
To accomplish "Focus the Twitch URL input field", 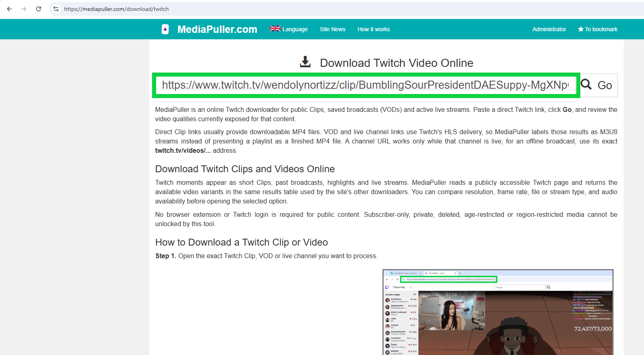I will (x=366, y=85).
